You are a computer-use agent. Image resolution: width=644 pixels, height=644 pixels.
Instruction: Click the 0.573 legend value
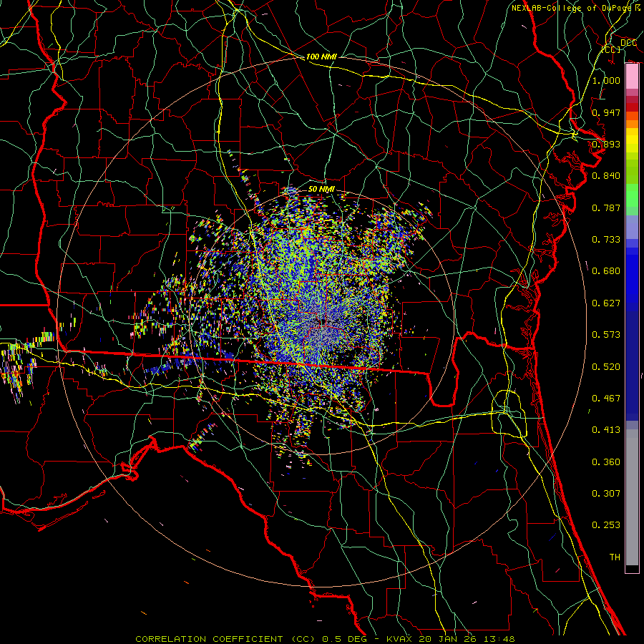(x=606, y=334)
